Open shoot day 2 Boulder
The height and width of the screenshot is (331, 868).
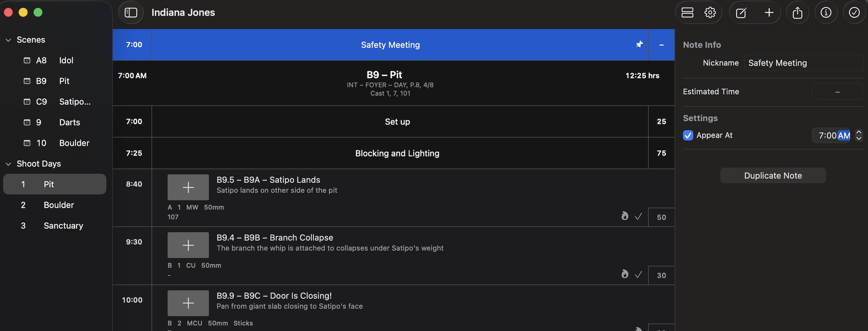tap(55, 205)
